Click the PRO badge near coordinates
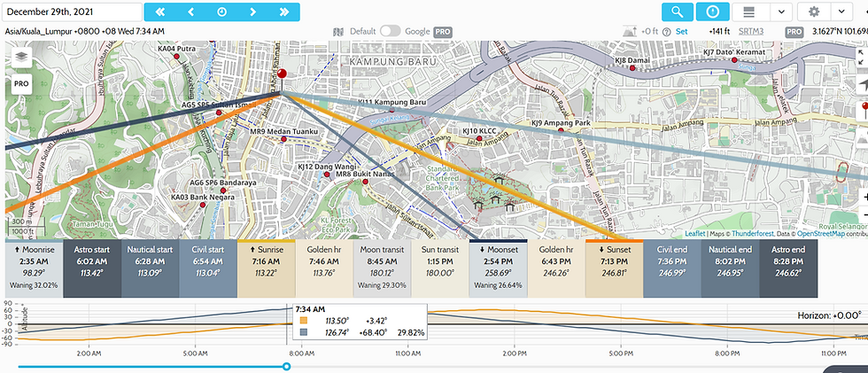 pyautogui.click(x=794, y=32)
